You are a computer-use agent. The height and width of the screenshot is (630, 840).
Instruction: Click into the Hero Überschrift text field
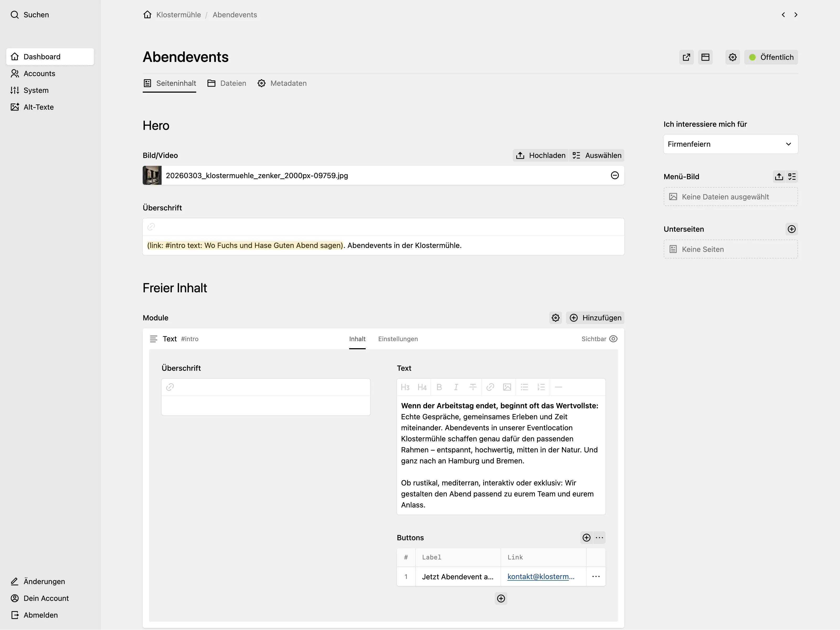(384, 245)
